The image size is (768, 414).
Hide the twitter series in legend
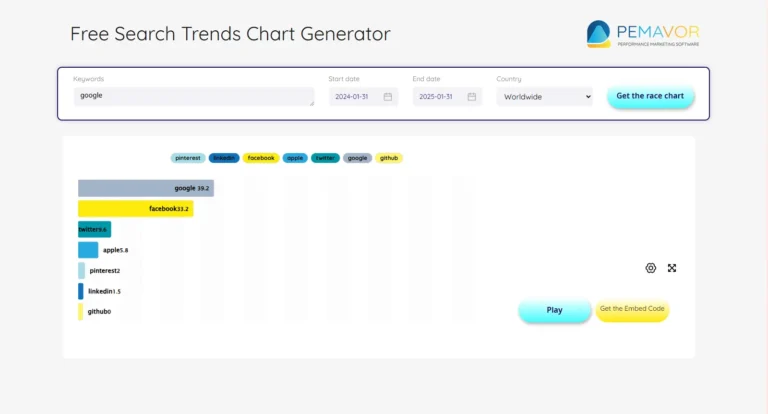pyautogui.click(x=325, y=158)
